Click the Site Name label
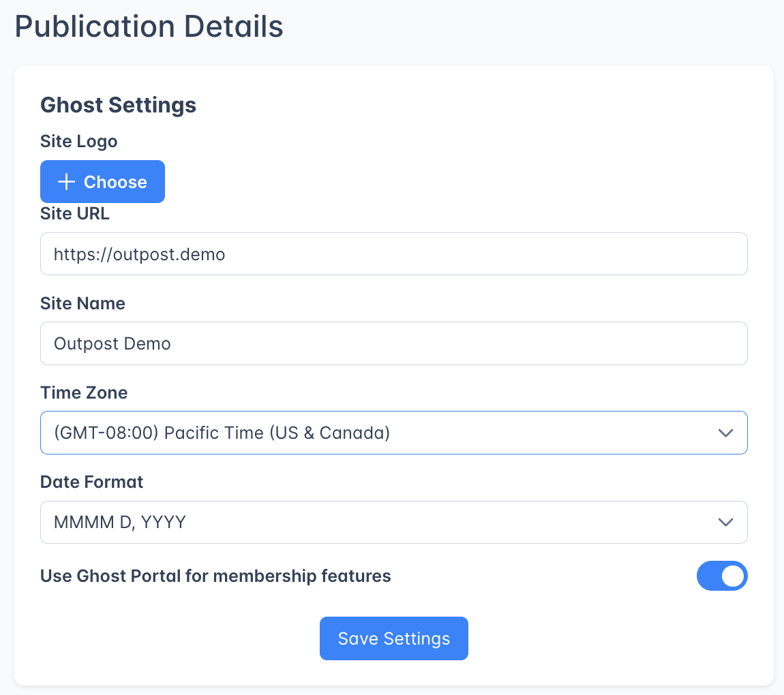The width and height of the screenshot is (784, 695). pos(82,303)
